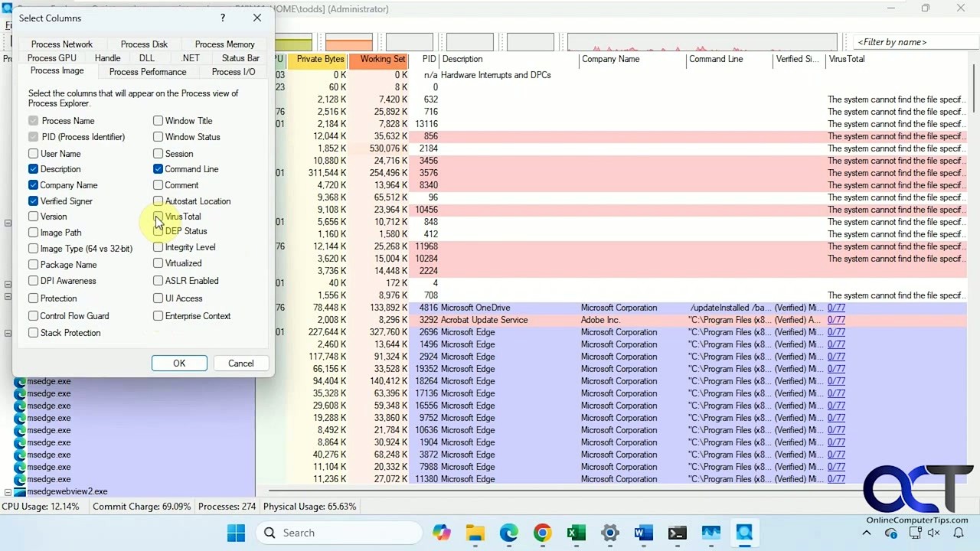Click the Filter by name field
Image resolution: width=980 pixels, height=551 pixels.
[x=893, y=42]
